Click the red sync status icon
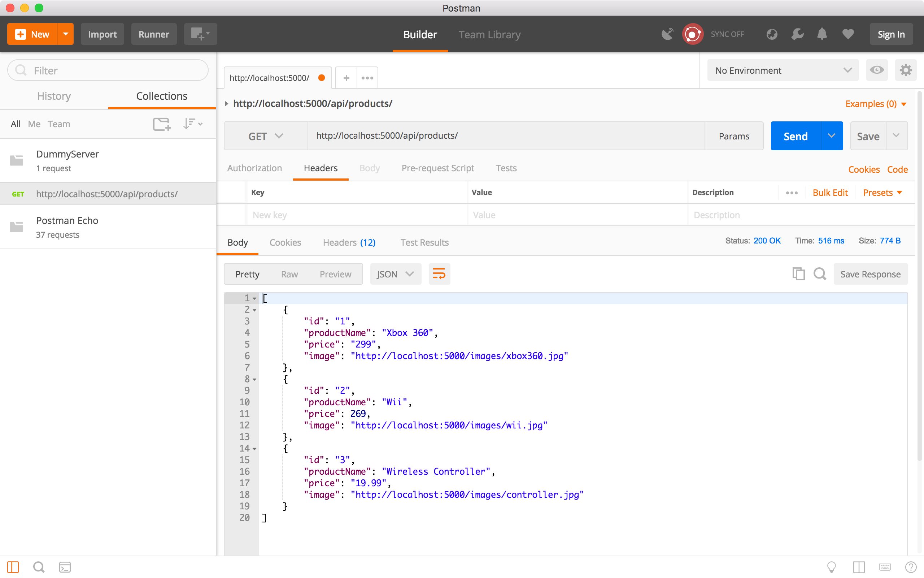Image resolution: width=924 pixels, height=578 pixels. (693, 34)
